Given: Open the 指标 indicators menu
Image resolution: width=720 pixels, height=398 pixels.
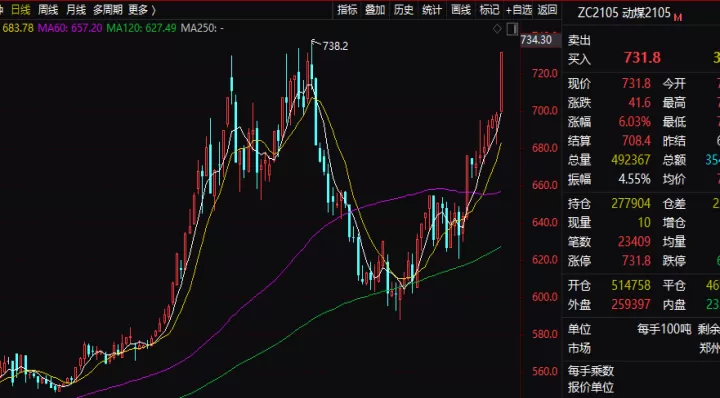Looking at the screenshot, I should [347, 10].
